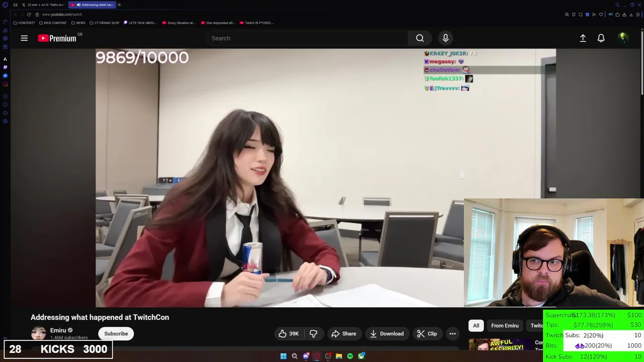Go forward in browser history

22,15
